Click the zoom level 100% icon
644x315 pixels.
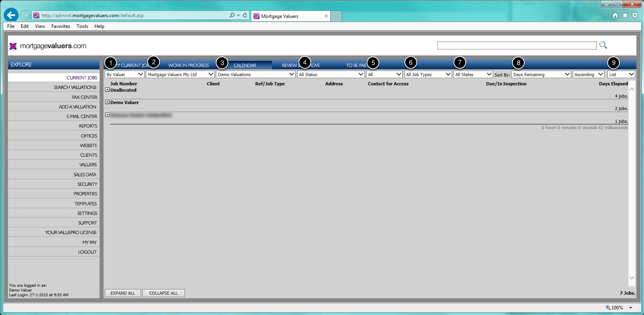[608, 307]
